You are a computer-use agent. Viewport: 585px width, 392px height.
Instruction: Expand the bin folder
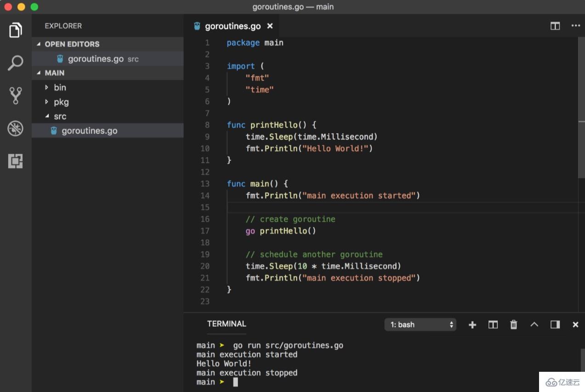60,87
